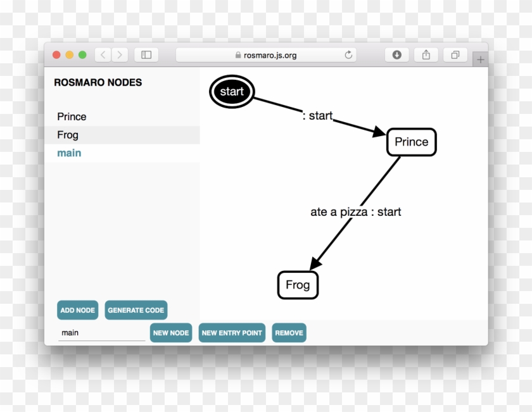This screenshot has width=532, height=412.
Task: Click the New Node button
Action: (x=171, y=333)
